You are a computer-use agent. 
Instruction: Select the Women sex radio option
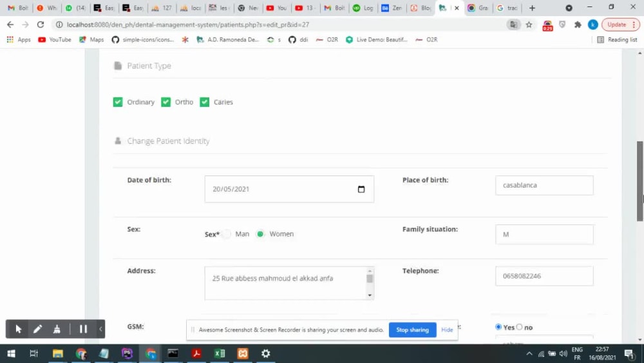260,234
